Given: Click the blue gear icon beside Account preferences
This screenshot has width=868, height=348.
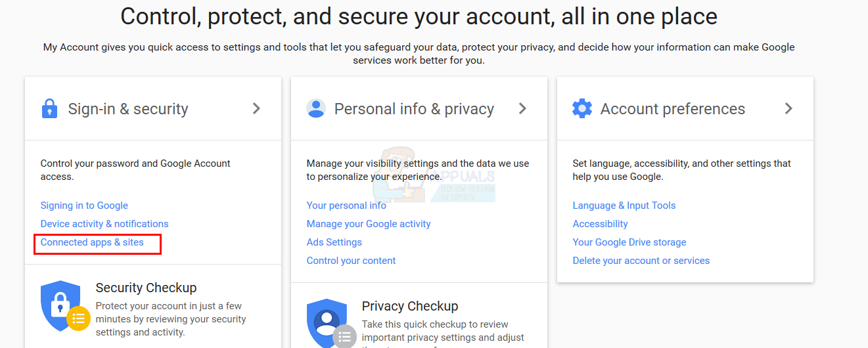Looking at the screenshot, I should pos(582,109).
